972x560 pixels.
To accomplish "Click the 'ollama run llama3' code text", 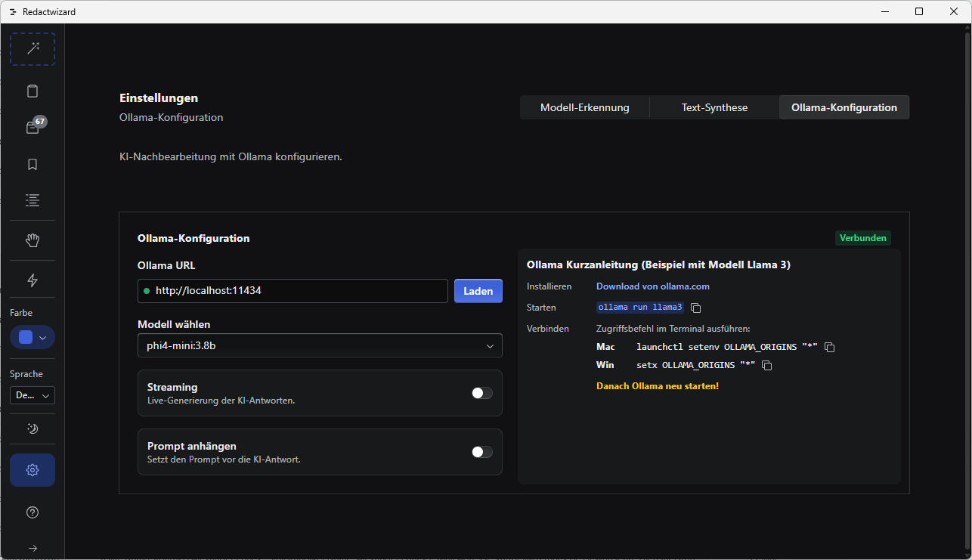I will [x=640, y=308].
